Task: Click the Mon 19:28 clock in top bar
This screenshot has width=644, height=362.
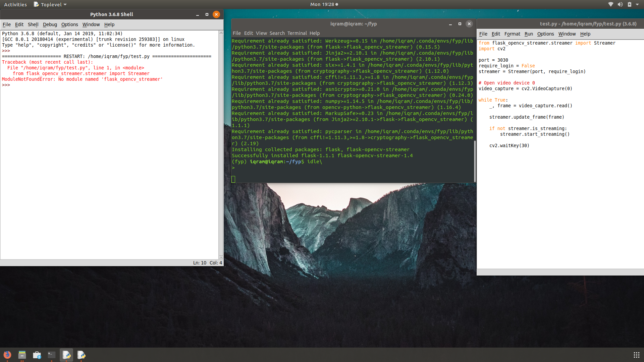Action: (322, 4)
